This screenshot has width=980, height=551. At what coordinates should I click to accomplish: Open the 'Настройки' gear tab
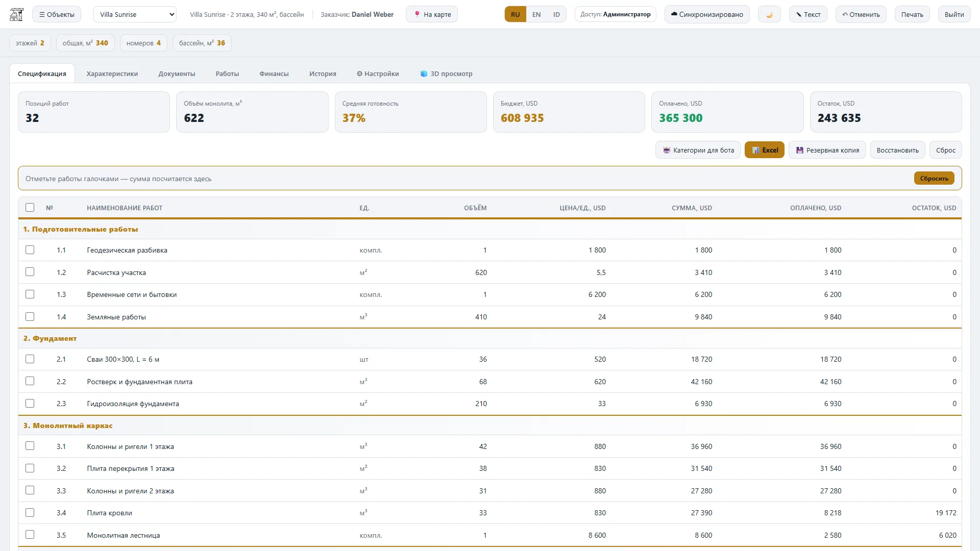click(x=378, y=73)
